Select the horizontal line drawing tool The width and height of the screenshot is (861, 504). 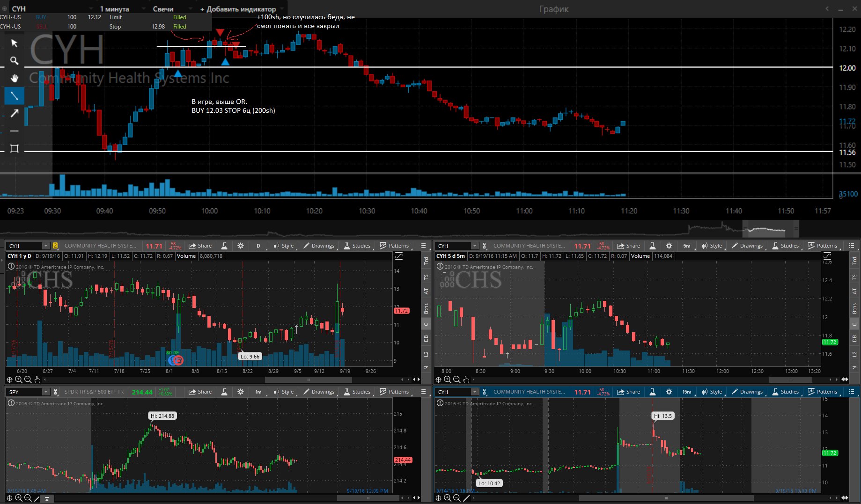(x=15, y=131)
